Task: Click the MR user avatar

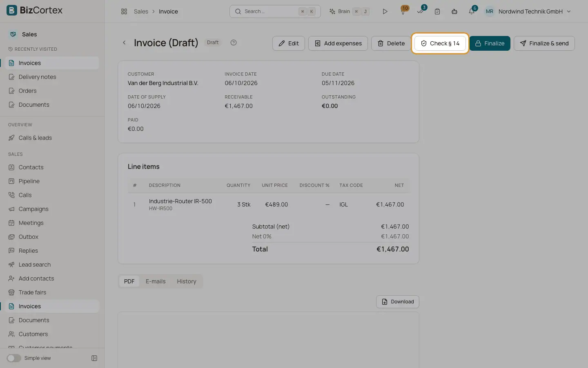Action: (490, 11)
